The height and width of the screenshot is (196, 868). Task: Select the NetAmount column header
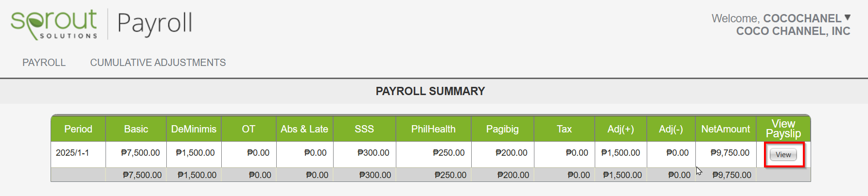point(726,129)
